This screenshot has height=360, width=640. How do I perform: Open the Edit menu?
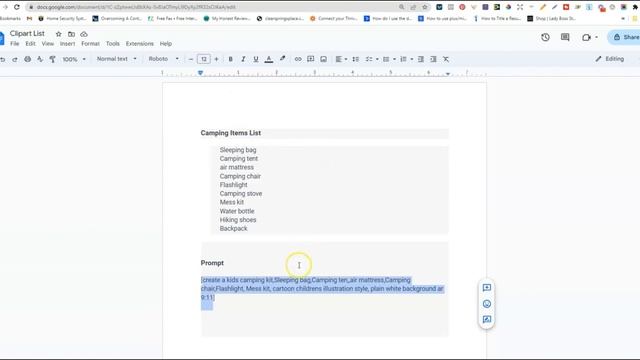coord(30,44)
